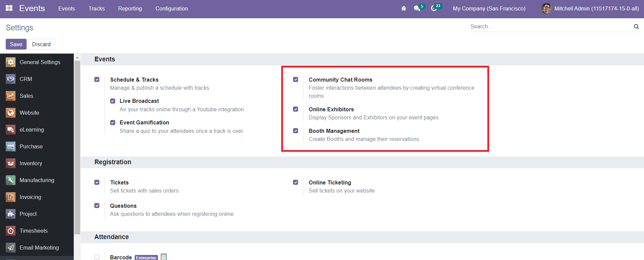Viewport: 644px width, 260px height.
Task: Open the Reporting menu
Action: click(x=130, y=8)
